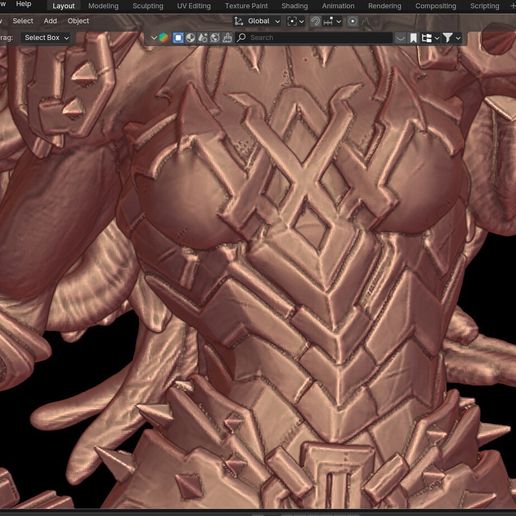This screenshot has width=516, height=516.
Task: Click the colorful asset library icon
Action: pos(163,38)
